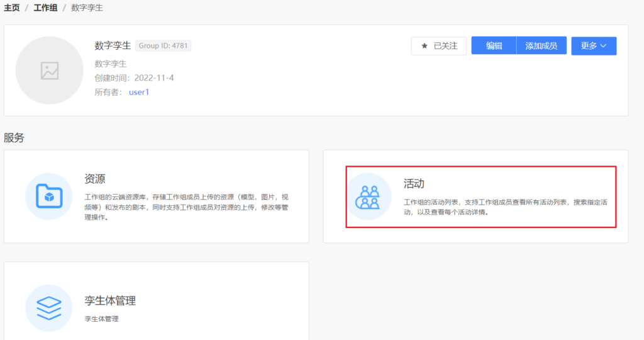Open the 资源 service card title
644x340 pixels.
95,179
